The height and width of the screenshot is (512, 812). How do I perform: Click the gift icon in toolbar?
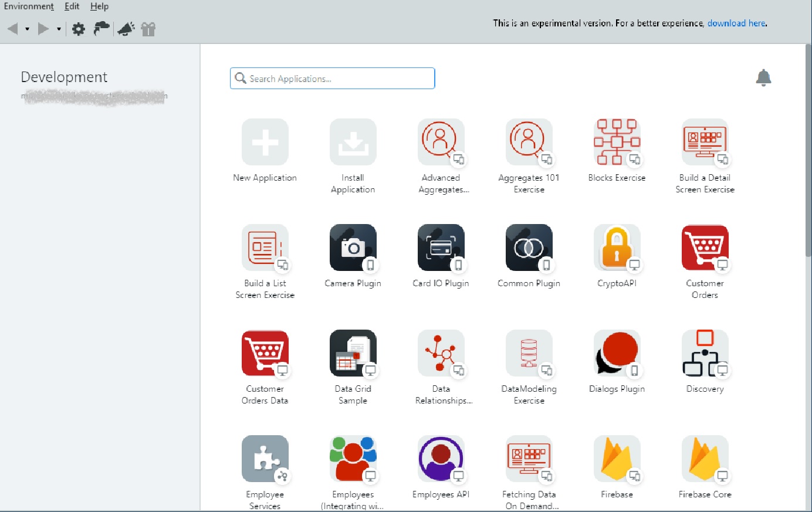click(x=148, y=29)
